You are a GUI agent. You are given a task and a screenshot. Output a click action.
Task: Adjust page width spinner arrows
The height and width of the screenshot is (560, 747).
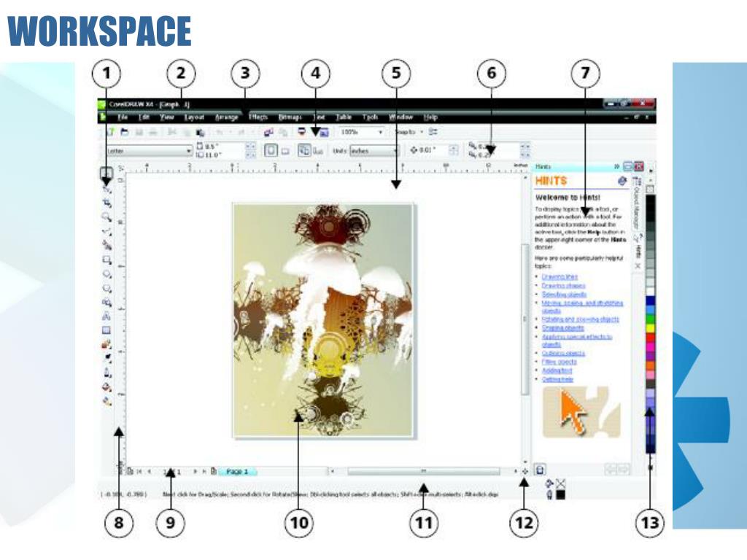click(251, 147)
